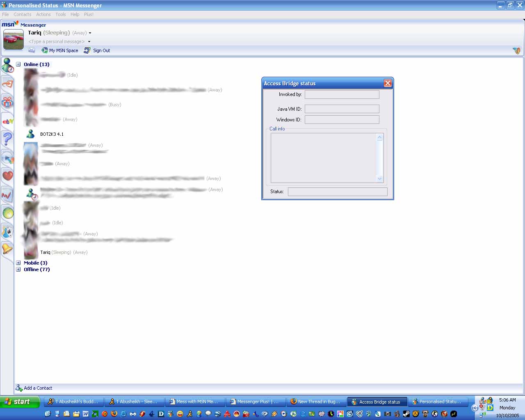Viewport: 525px width, 420px height.
Task: Click Call info scrollbar up arrow
Action: point(379,137)
